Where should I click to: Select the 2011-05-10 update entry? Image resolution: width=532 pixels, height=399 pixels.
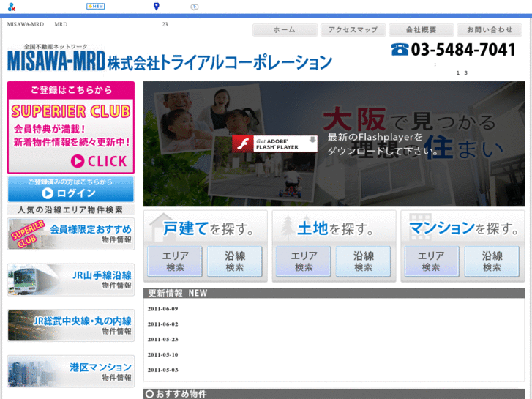[x=163, y=355]
